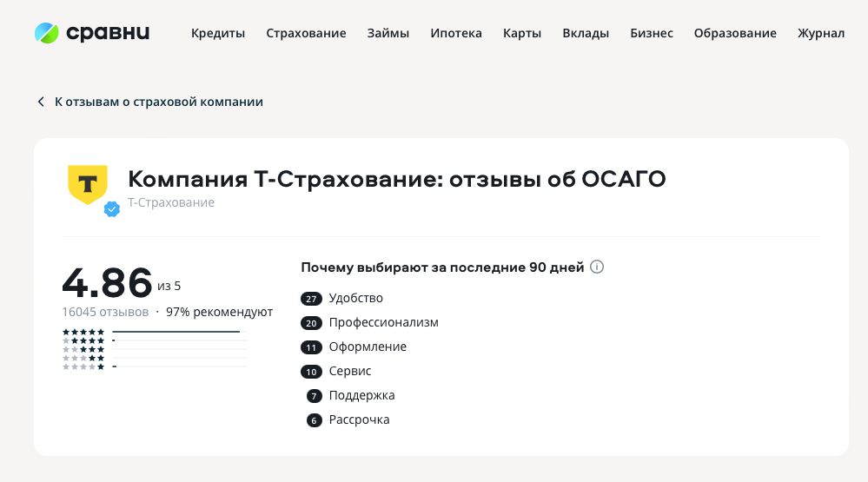The height and width of the screenshot is (482, 868).
Task: Click the back chevron arrow icon
Action: (x=41, y=102)
